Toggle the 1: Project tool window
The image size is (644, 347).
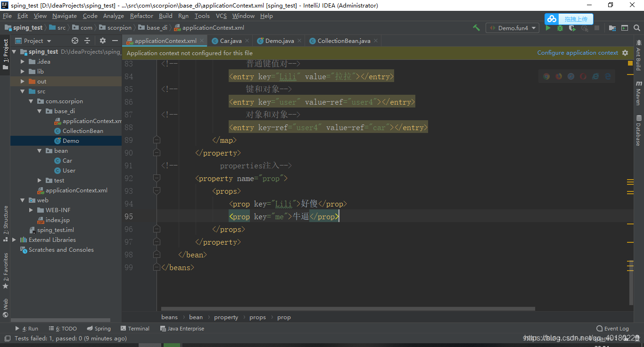5,54
